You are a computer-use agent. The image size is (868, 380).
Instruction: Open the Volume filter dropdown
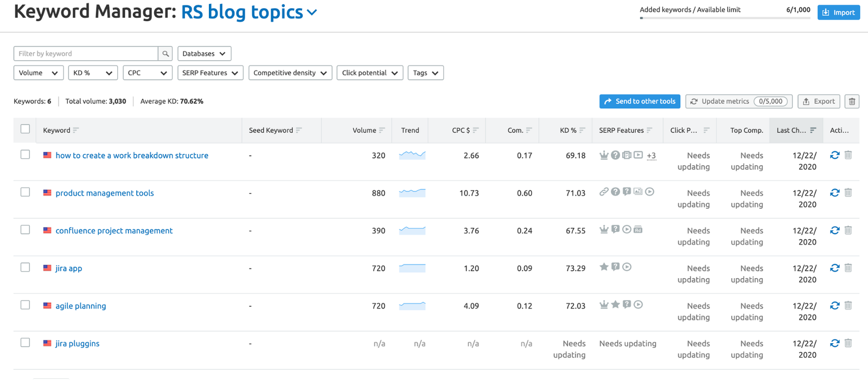pyautogui.click(x=39, y=73)
